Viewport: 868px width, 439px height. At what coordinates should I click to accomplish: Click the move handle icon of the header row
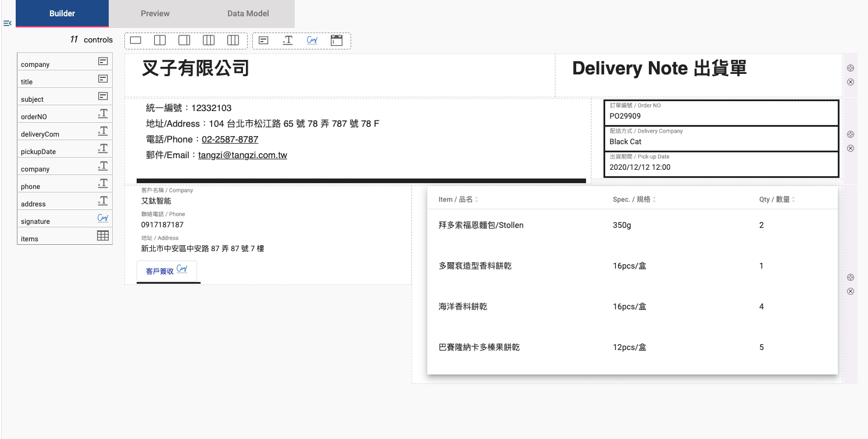[851, 68]
